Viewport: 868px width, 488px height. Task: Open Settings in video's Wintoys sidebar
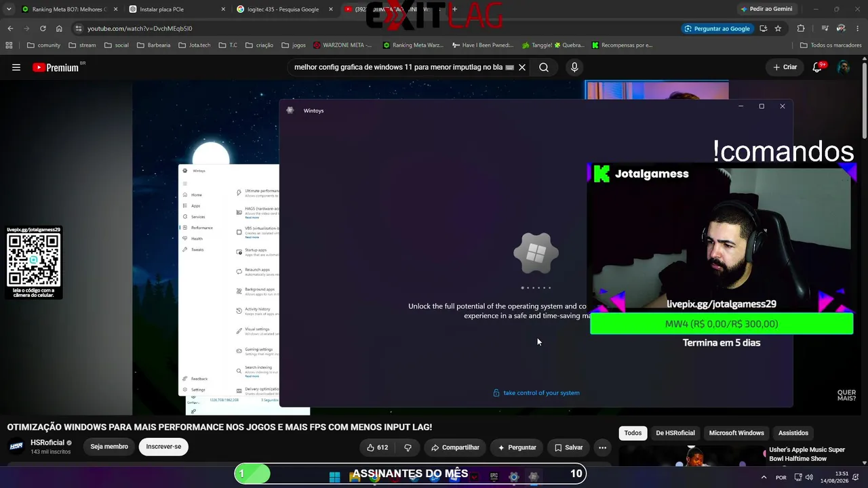coord(194,390)
